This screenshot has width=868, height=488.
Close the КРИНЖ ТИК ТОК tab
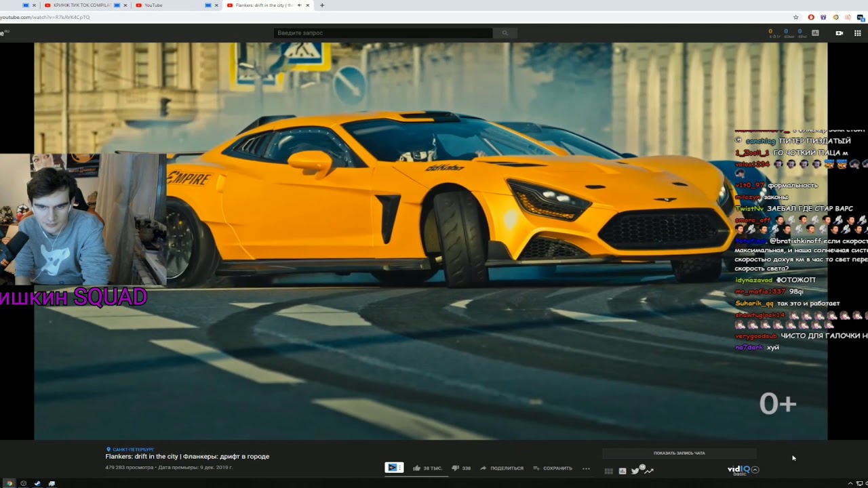(x=125, y=5)
